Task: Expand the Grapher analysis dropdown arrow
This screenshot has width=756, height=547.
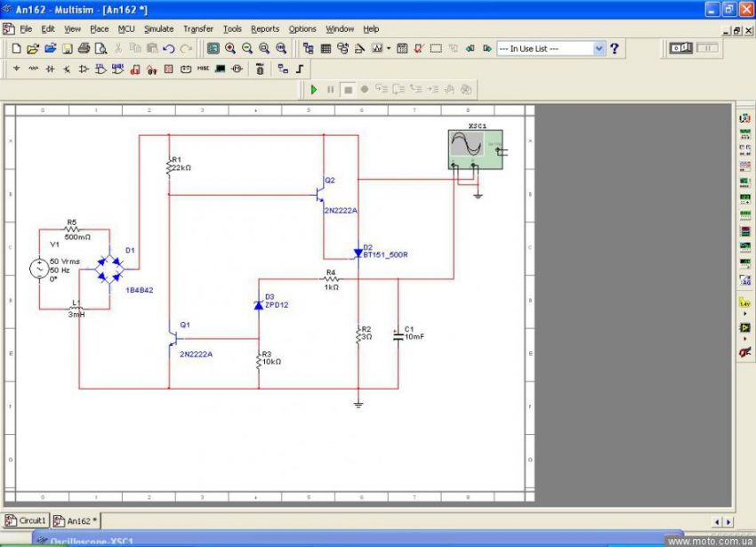Action: coord(389,48)
